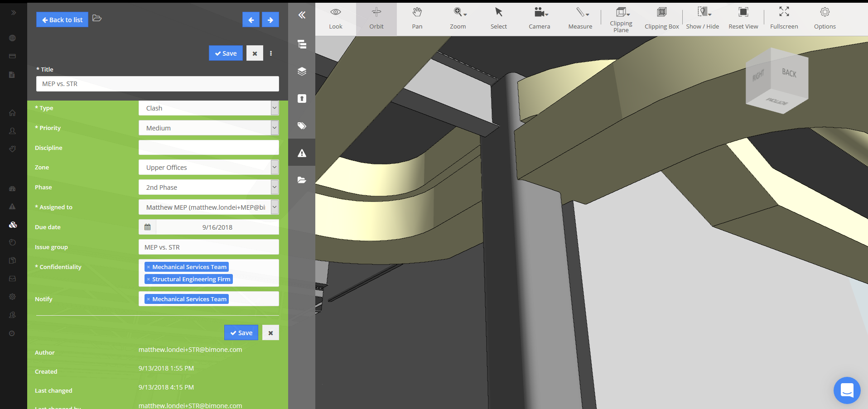
Task: Enable the Clipping Box tool
Action: [662, 19]
